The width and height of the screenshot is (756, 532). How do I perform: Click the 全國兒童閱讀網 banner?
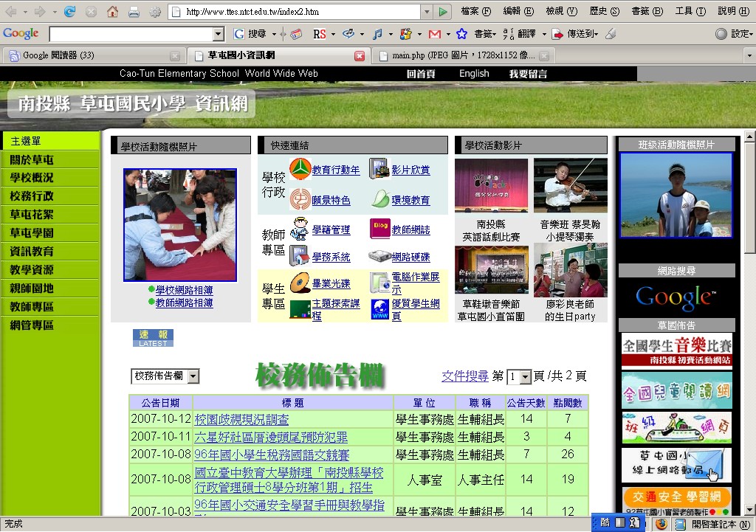pyautogui.click(x=676, y=390)
